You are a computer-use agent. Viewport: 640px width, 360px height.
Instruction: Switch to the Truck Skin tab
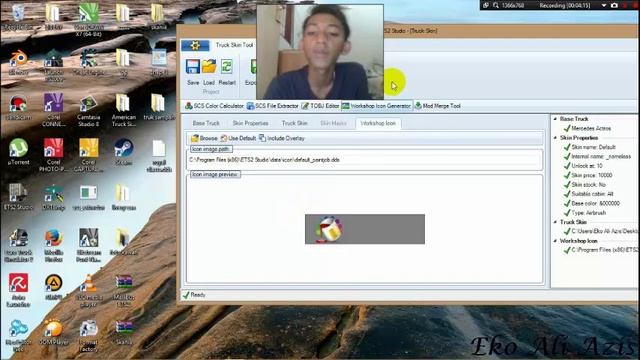click(294, 123)
